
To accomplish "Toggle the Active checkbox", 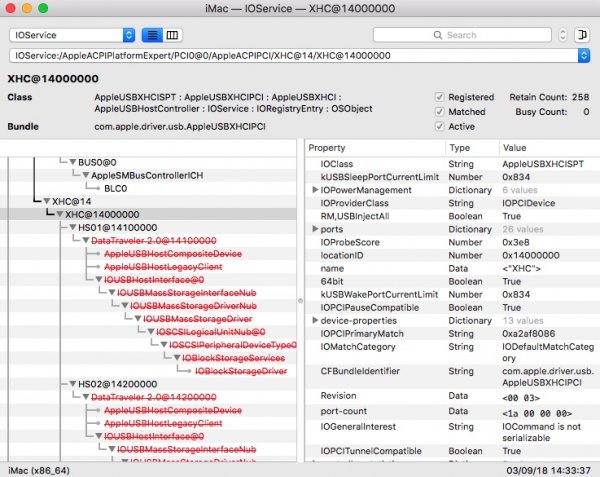I will click(440, 126).
